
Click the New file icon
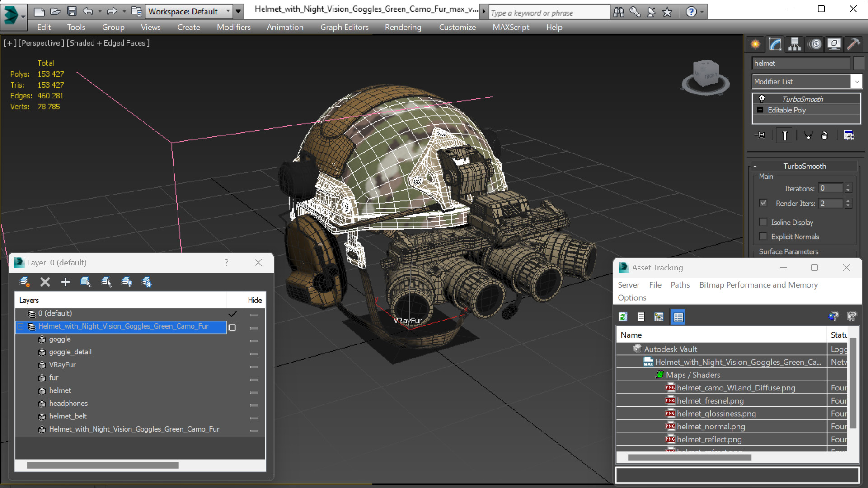(39, 11)
